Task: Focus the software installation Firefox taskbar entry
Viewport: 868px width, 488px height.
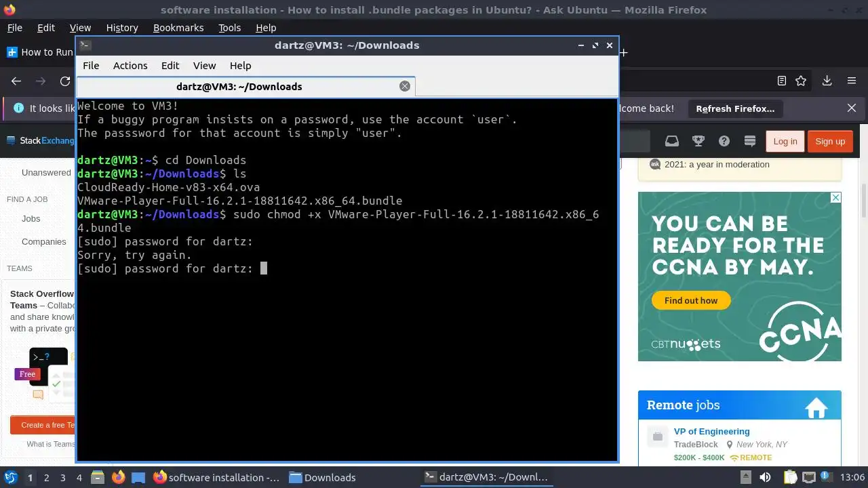Action: 216,477
